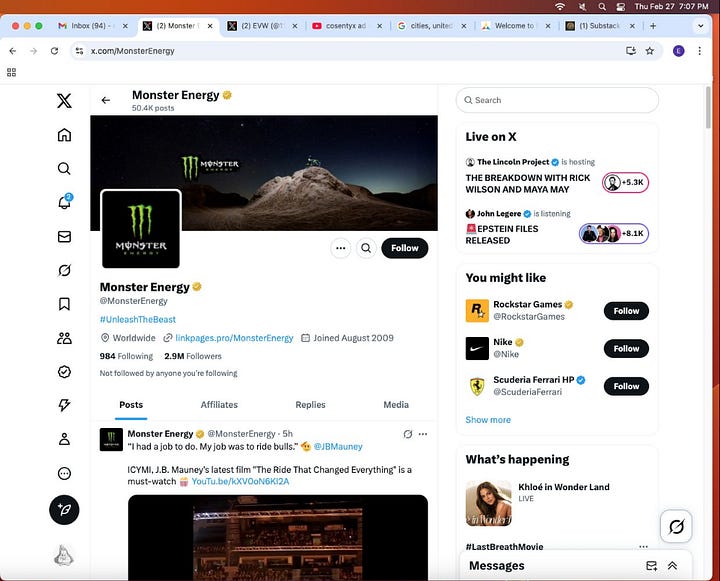Follow Scuderia Ferrari HP
Screen dimensions: 720x581
click(x=626, y=386)
